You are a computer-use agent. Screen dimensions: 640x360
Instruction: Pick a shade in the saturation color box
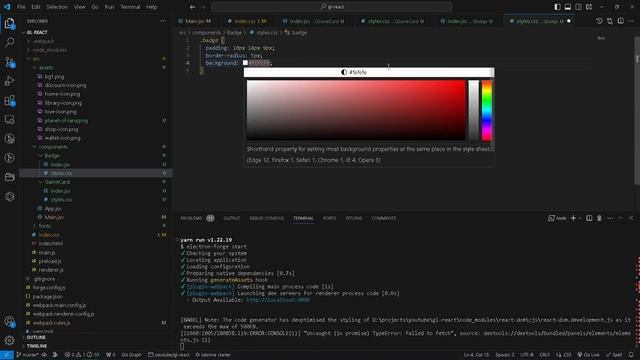[356, 110]
